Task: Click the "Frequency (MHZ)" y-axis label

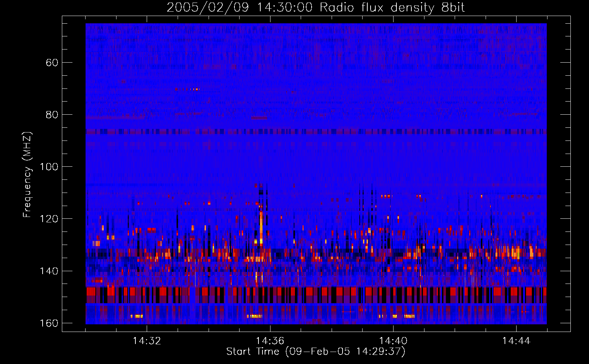Action: click(27, 175)
